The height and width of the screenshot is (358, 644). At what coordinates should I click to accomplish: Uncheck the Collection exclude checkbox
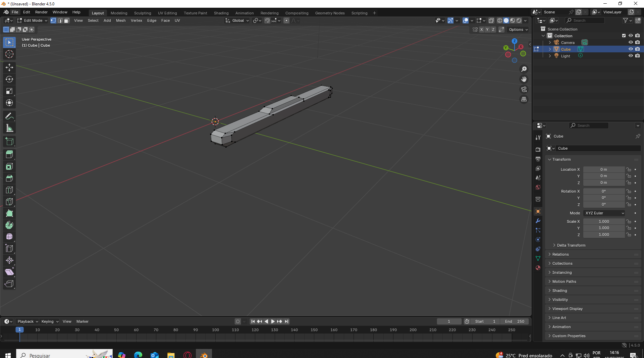click(x=624, y=36)
